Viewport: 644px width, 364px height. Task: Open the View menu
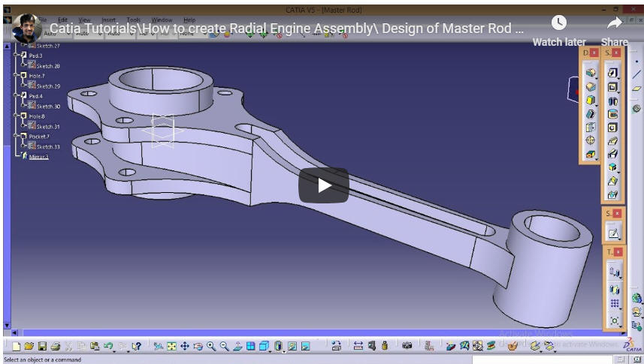coord(85,20)
